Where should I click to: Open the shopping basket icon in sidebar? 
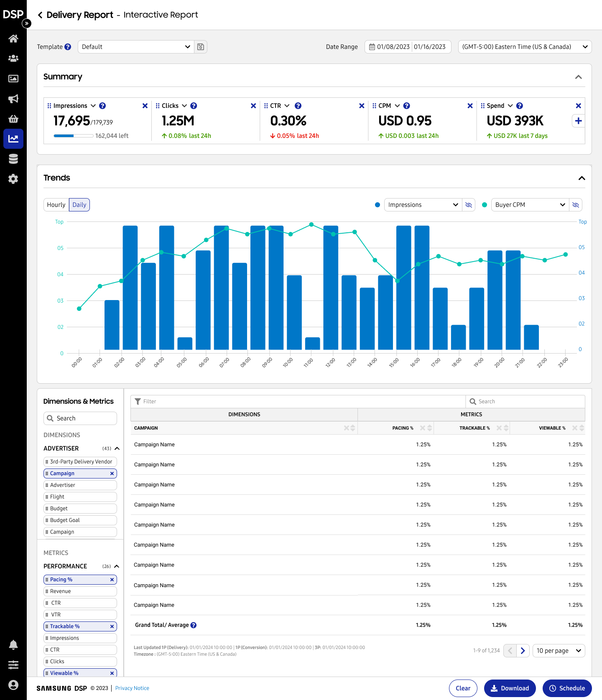click(13, 119)
